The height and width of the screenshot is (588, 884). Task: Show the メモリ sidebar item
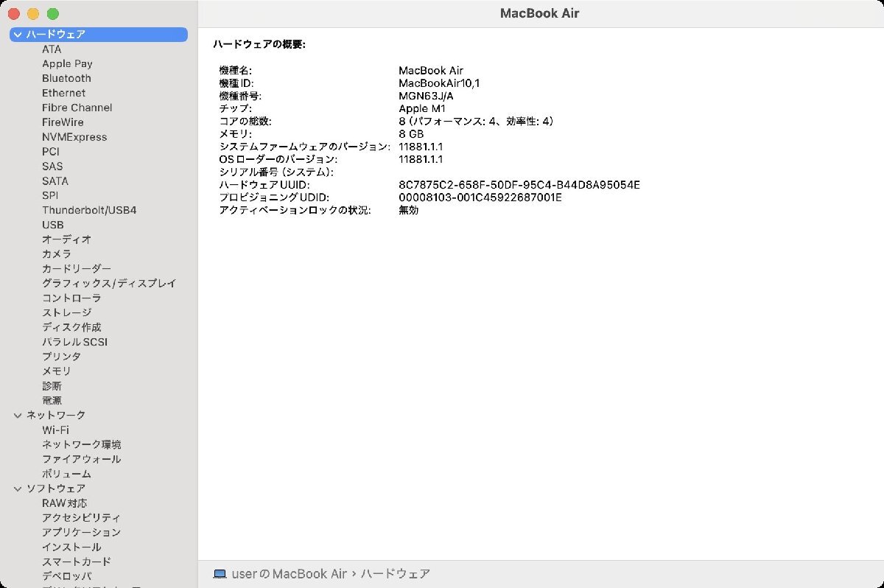pyautogui.click(x=57, y=371)
